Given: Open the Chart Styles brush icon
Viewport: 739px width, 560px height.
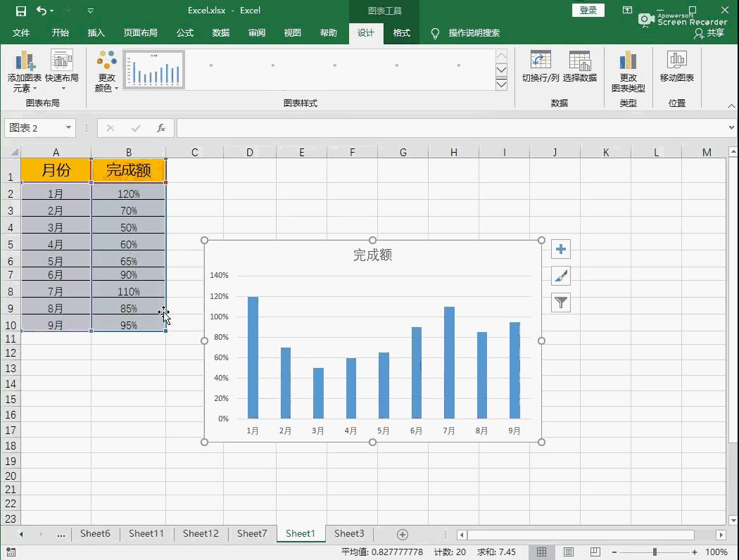Looking at the screenshot, I should pyautogui.click(x=560, y=276).
